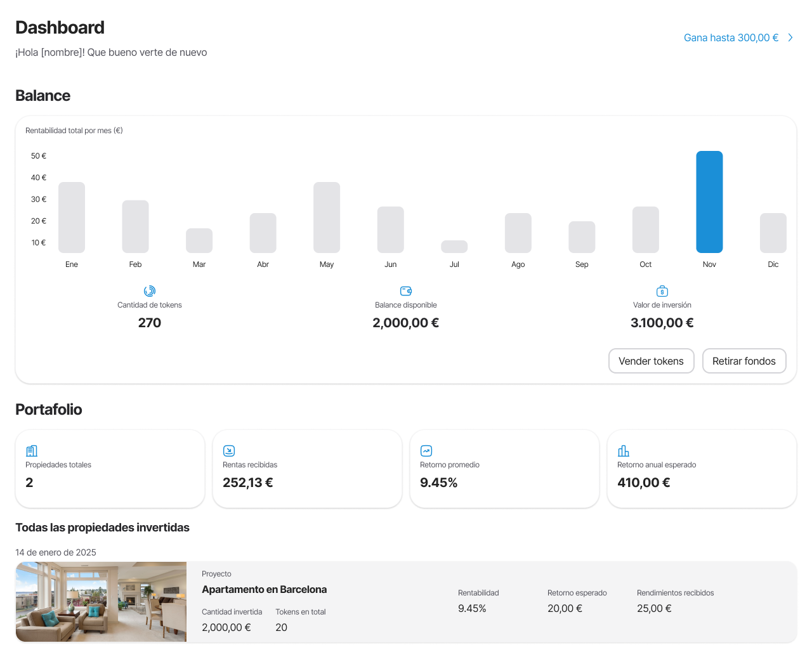
Task: Open the Apartamento en Barcelona project title
Action: (265, 589)
